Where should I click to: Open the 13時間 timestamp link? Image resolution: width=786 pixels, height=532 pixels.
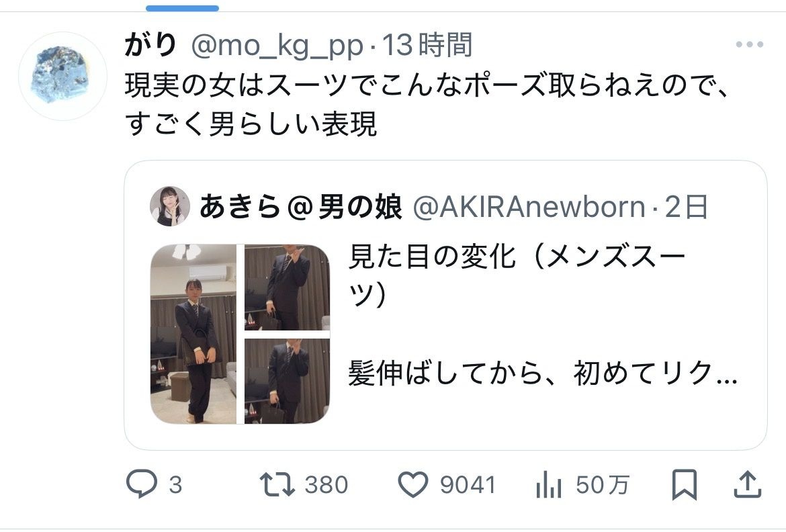[x=427, y=46]
